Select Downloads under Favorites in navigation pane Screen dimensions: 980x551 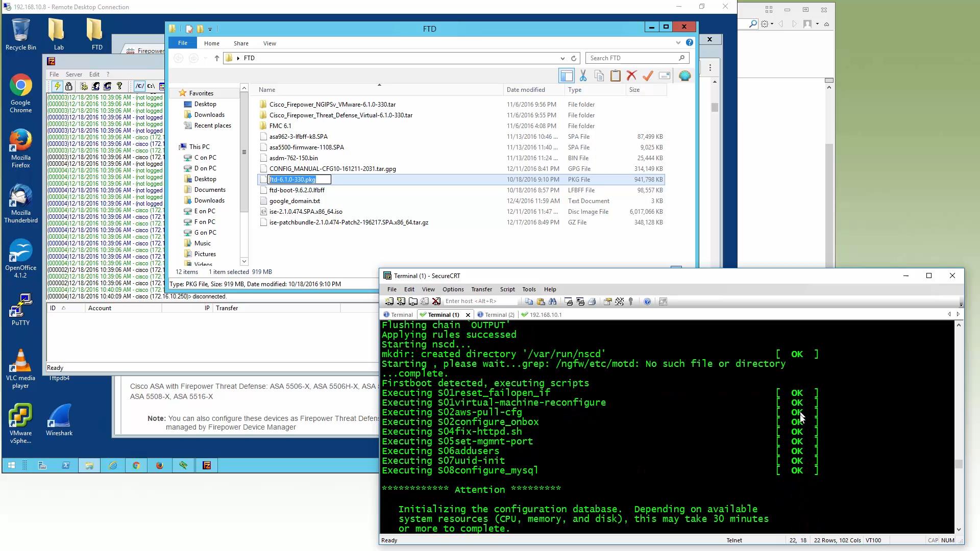[209, 115]
